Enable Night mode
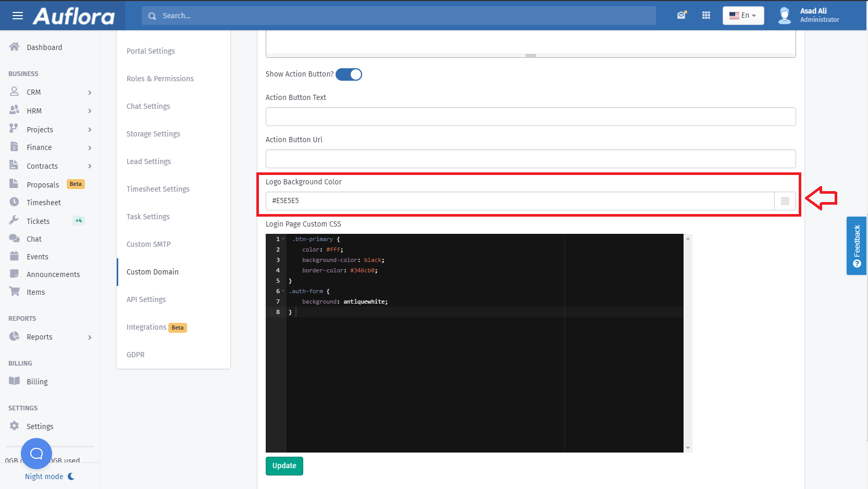Screen dimensions: 868x489 point(49,477)
